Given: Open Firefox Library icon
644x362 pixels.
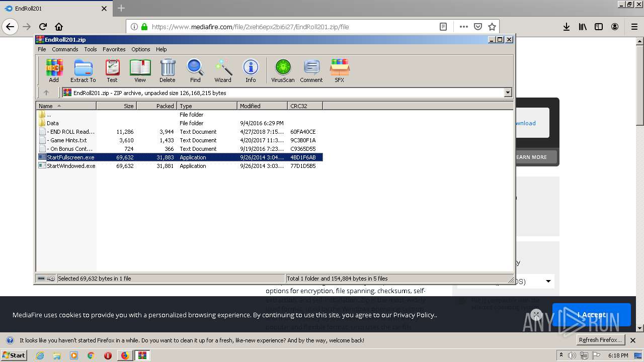Looking at the screenshot, I should [583, 27].
